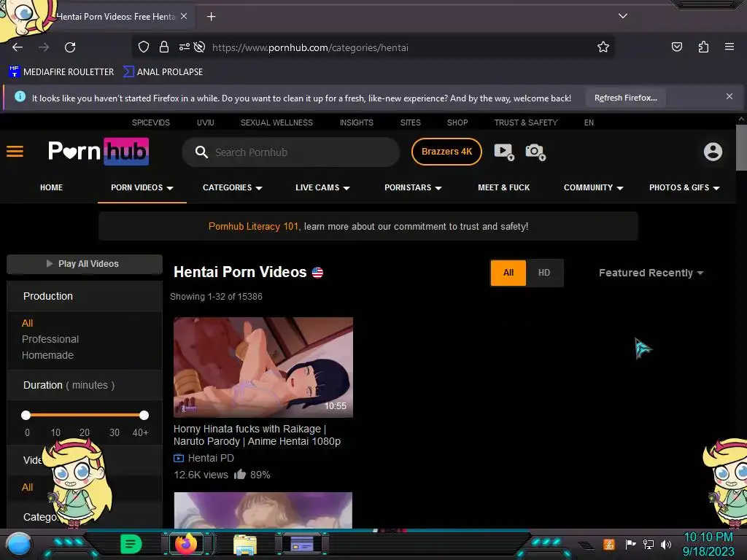Image resolution: width=747 pixels, height=560 pixels.
Task: Open the SHOP top link
Action: [457, 122]
